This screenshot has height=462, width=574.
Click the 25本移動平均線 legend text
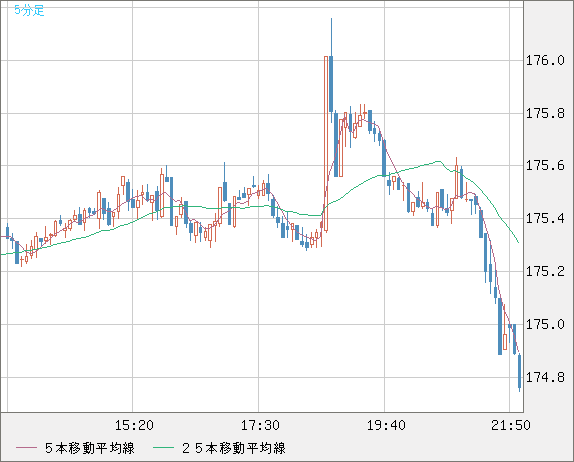tap(234, 448)
